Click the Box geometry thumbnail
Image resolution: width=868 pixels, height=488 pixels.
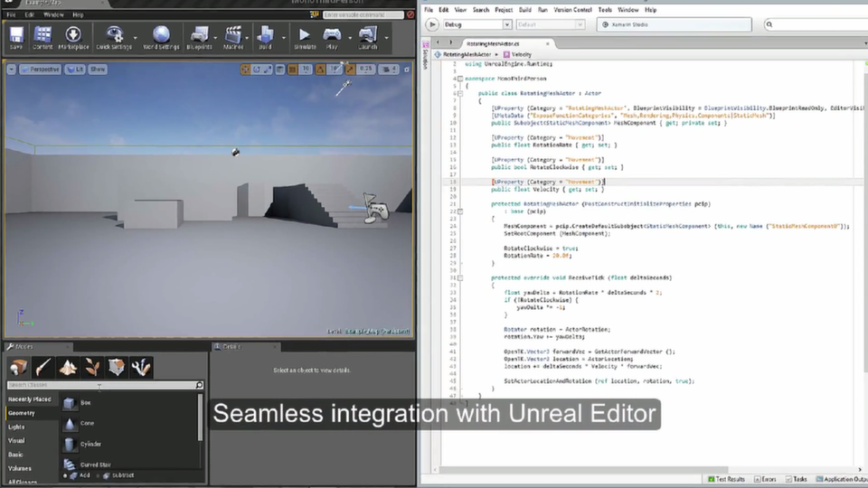(70, 403)
